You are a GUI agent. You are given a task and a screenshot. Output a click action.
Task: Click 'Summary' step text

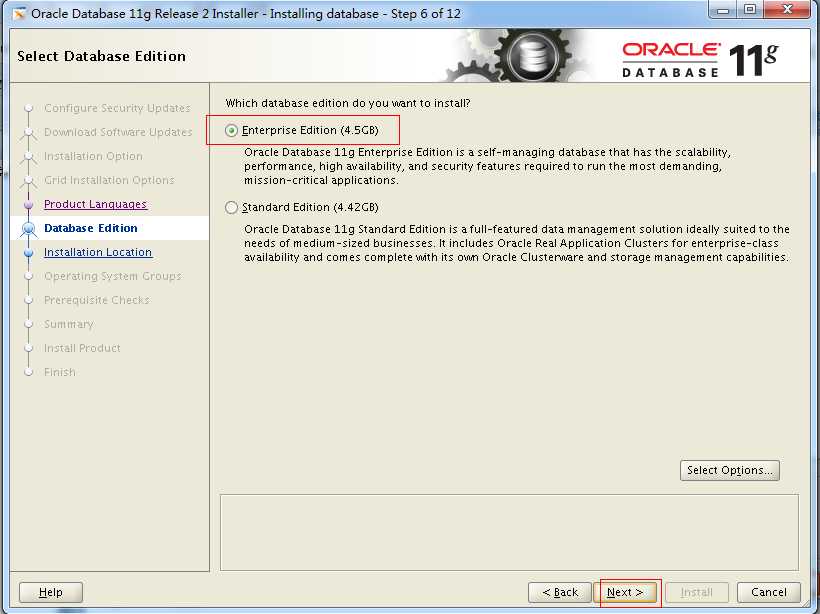coord(69,324)
